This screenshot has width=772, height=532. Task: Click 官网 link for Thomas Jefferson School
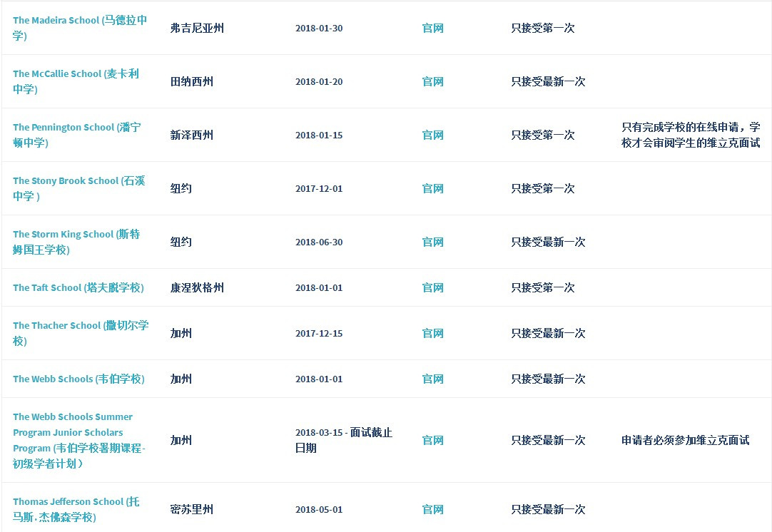point(433,510)
